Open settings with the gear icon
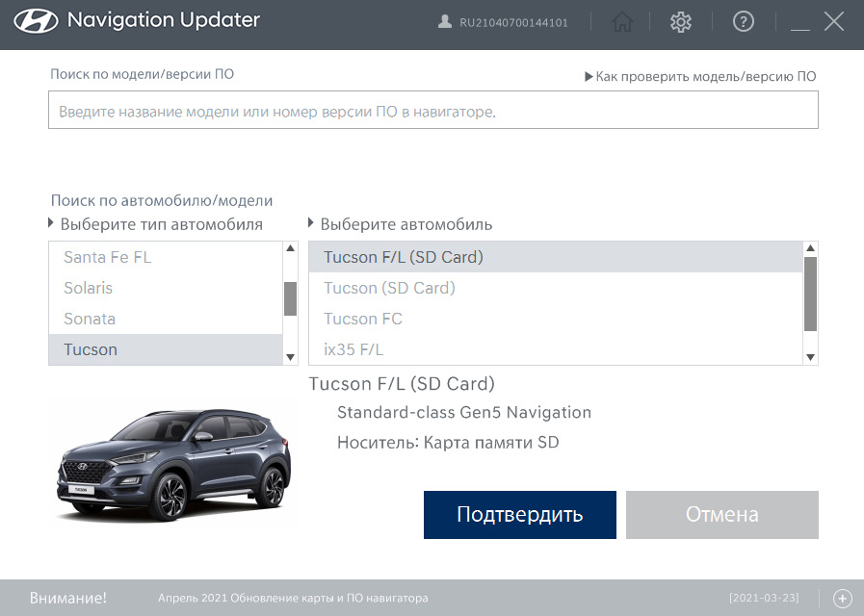The image size is (864, 616). [681, 22]
